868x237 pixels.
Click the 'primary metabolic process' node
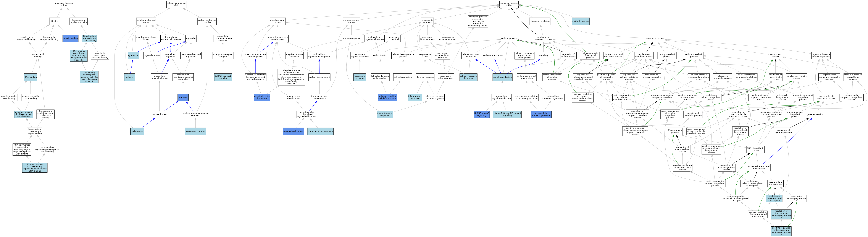667,55
